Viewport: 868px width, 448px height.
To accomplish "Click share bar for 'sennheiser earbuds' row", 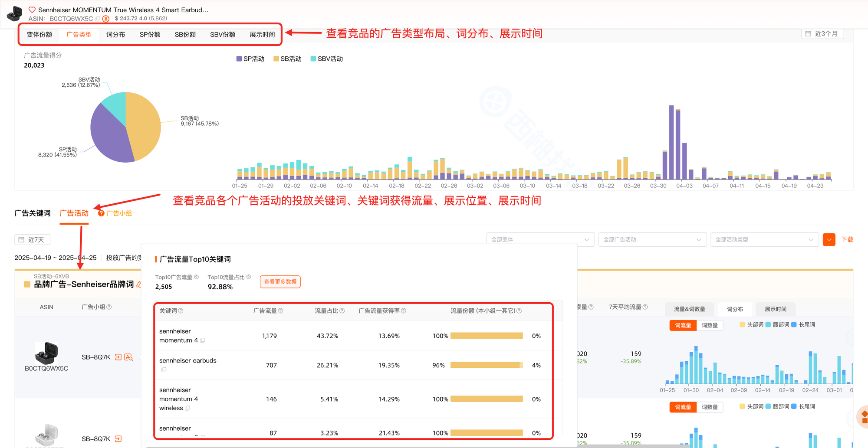I will tap(487, 365).
